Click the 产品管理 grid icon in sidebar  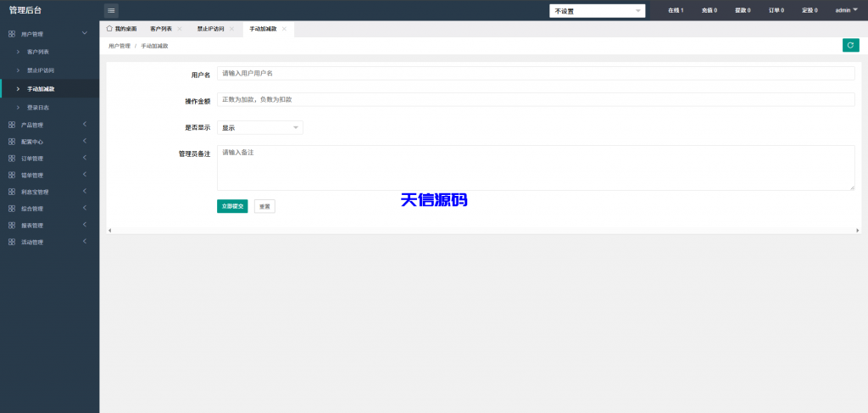pos(11,125)
